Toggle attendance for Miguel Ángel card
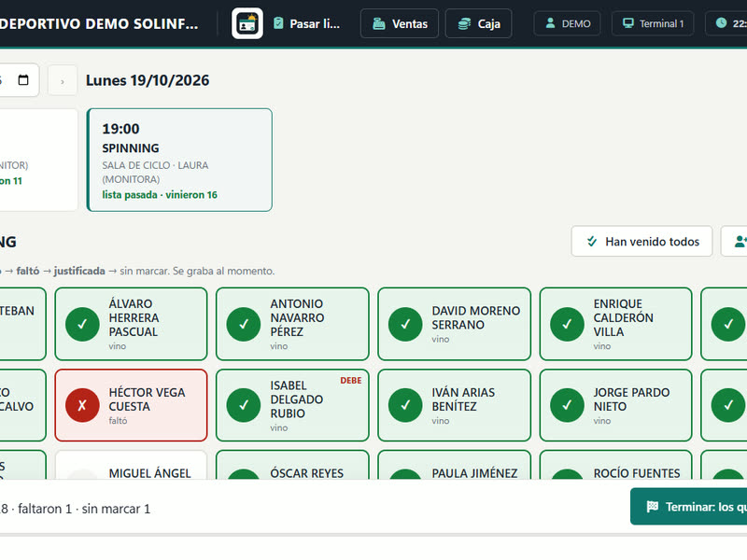Screen dimensions: 747x560 point(131,465)
